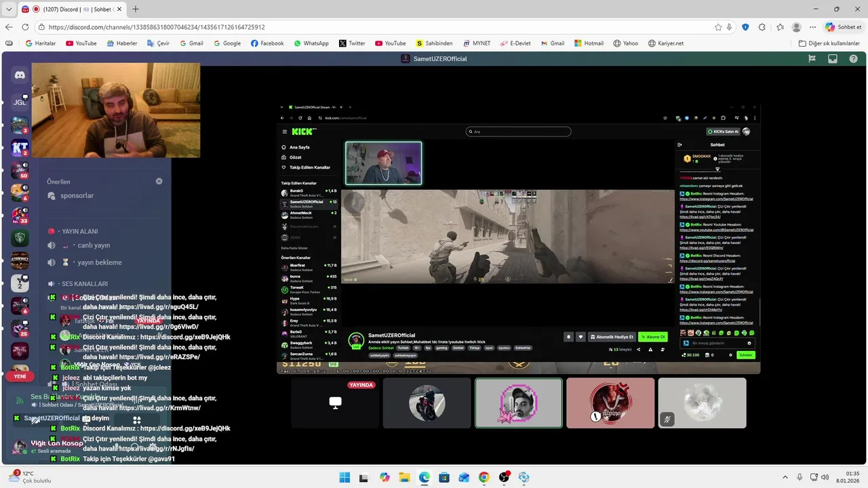Open server icon with 25 badge

tap(20, 329)
